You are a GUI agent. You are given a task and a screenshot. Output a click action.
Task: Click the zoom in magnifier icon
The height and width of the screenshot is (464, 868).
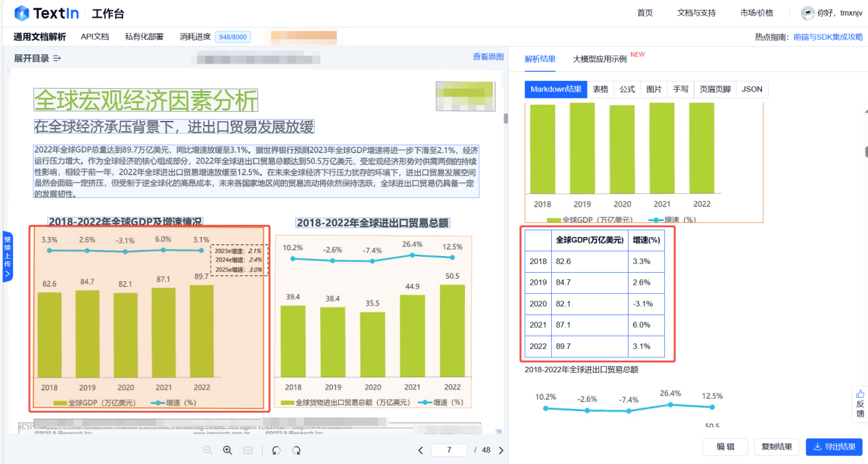click(x=228, y=450)
